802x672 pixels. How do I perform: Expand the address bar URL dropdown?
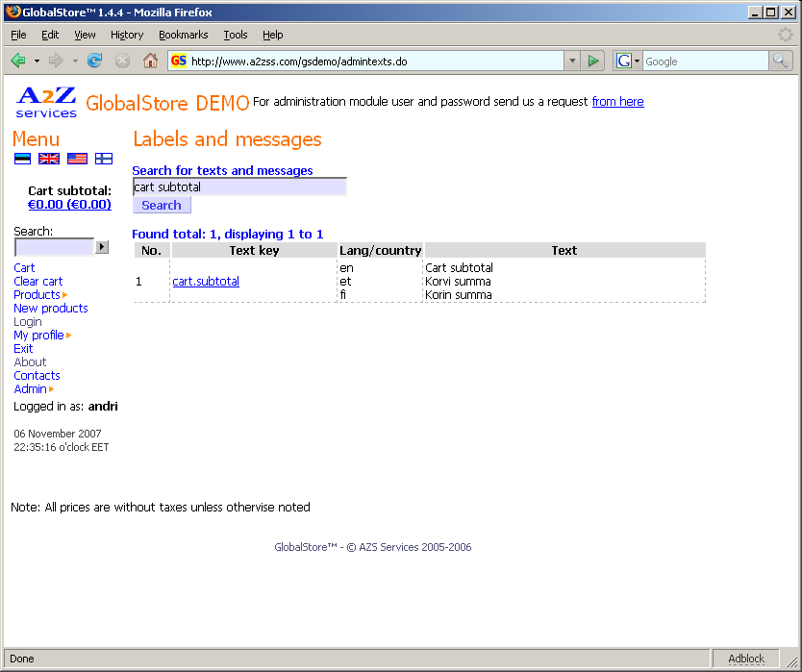pos(572,61)
